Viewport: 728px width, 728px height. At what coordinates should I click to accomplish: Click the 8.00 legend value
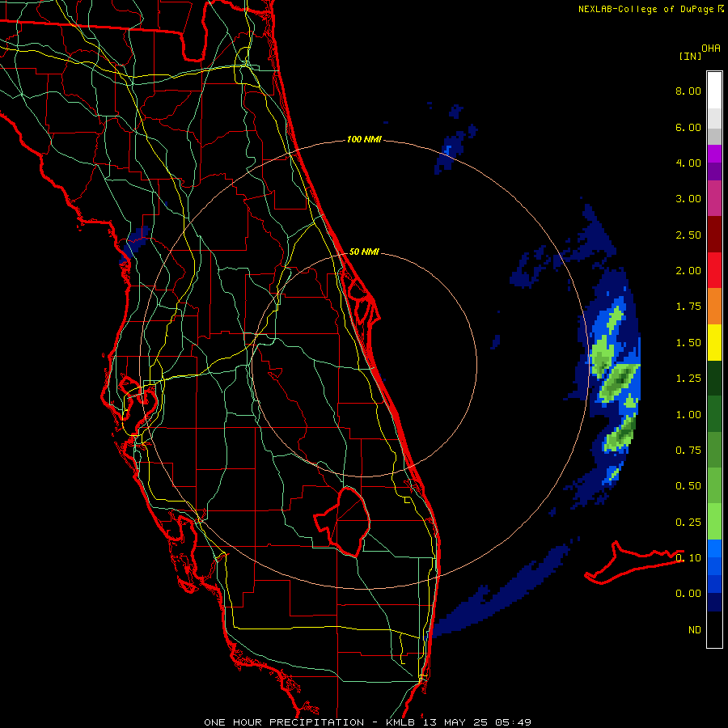coord(688,91)
